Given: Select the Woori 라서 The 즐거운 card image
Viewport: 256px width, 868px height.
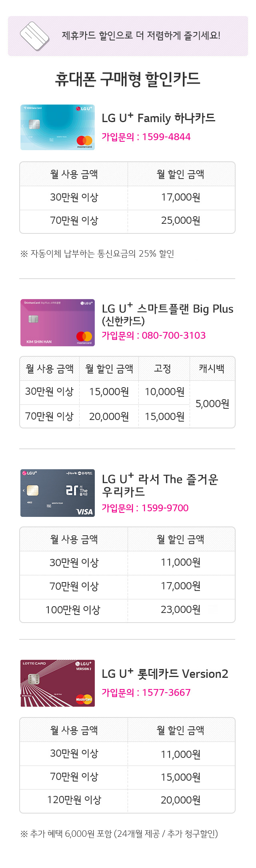Looking at the screenshot, I should coord(58,493).
